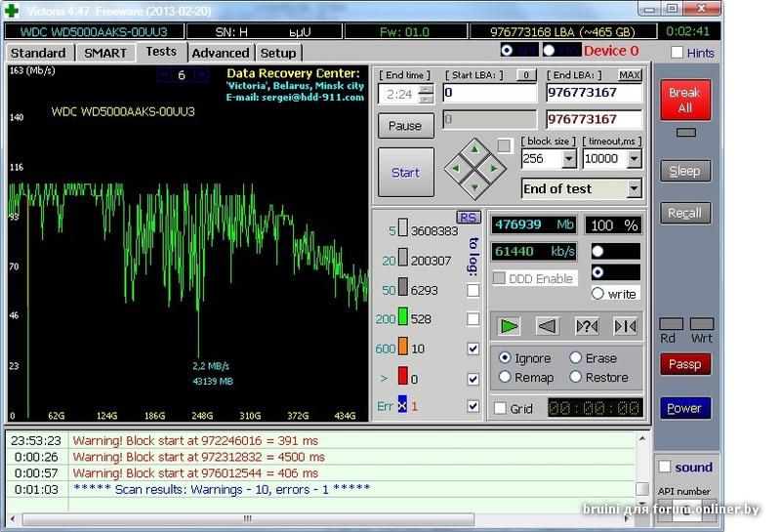
Task: Click the forward play scan icon
Action: pyautogui.click(x=509, y=326)
